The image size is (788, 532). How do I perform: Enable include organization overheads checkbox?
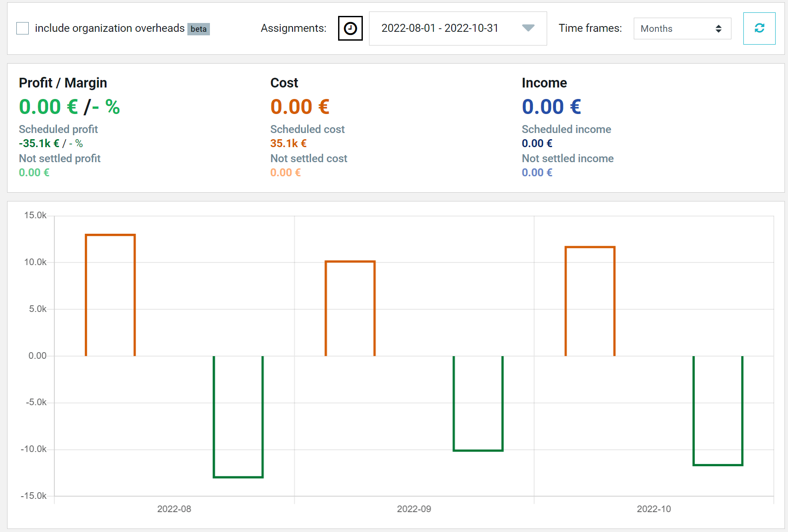click(23, 28)
